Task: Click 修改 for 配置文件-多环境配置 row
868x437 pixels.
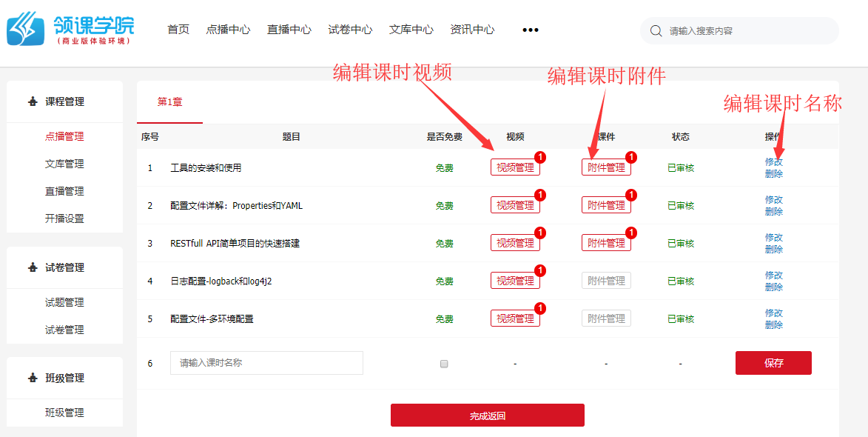Action: click(x=774, y=313)
